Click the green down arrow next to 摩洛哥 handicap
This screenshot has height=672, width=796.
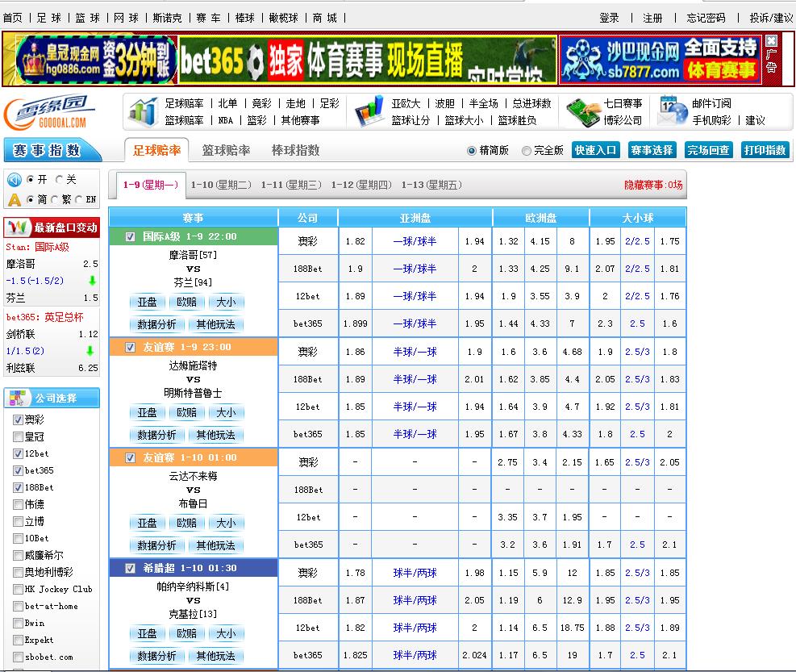92,281
